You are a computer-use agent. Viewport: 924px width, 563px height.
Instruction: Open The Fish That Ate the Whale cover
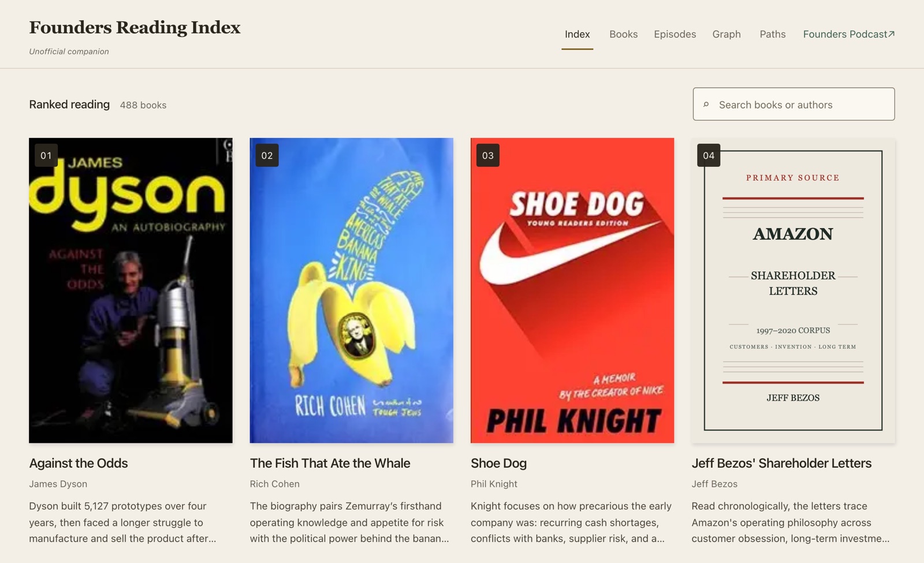(x=351, y=290)
